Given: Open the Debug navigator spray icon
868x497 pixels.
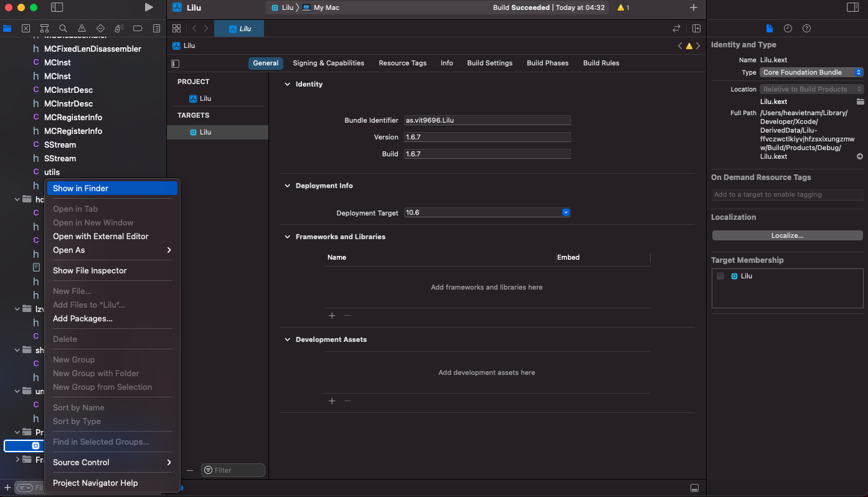Looking at the screenshot, I should (x=119, y=29).
